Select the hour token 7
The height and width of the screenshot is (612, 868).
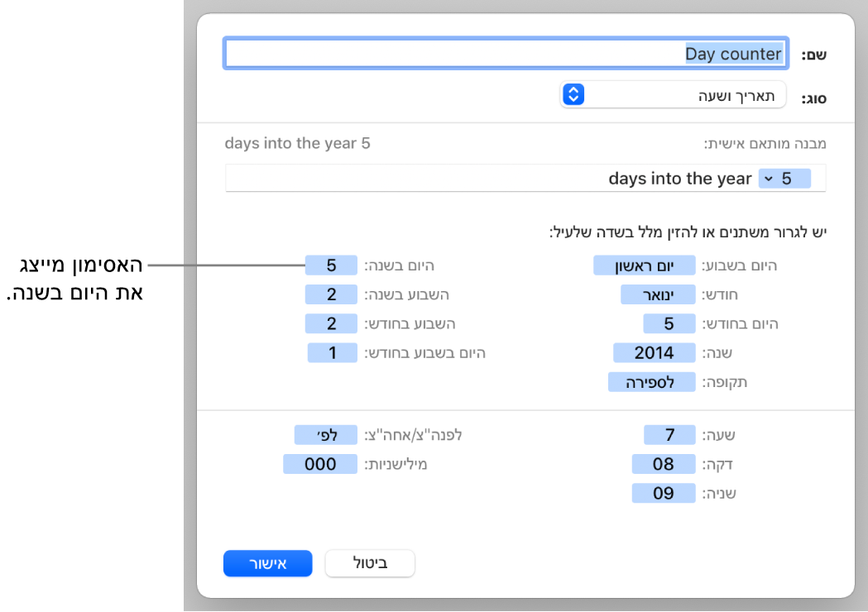coord(670,435)
